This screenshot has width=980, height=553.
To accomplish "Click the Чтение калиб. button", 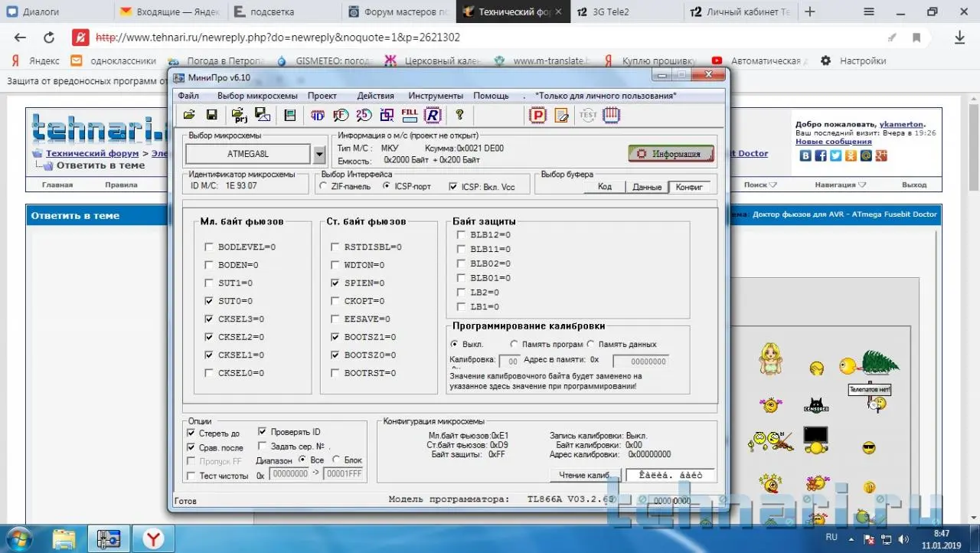I will pos(584,475).
